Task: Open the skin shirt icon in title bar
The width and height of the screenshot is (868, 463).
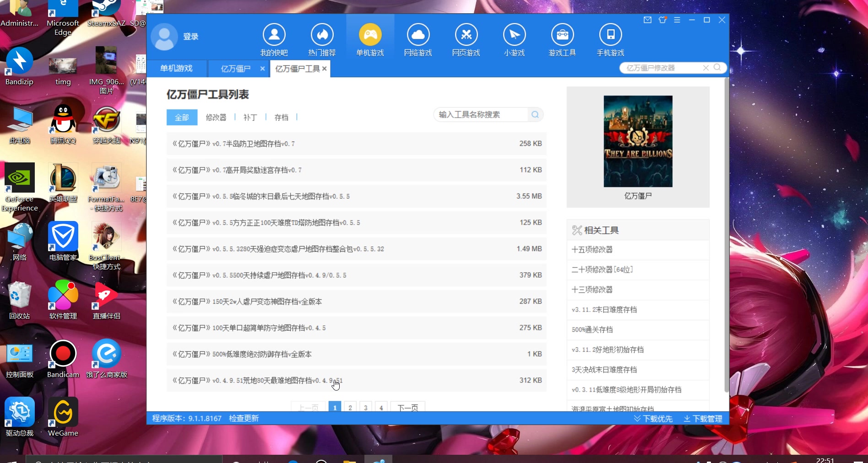Action: pyautogui.click(x=662, y=20)
